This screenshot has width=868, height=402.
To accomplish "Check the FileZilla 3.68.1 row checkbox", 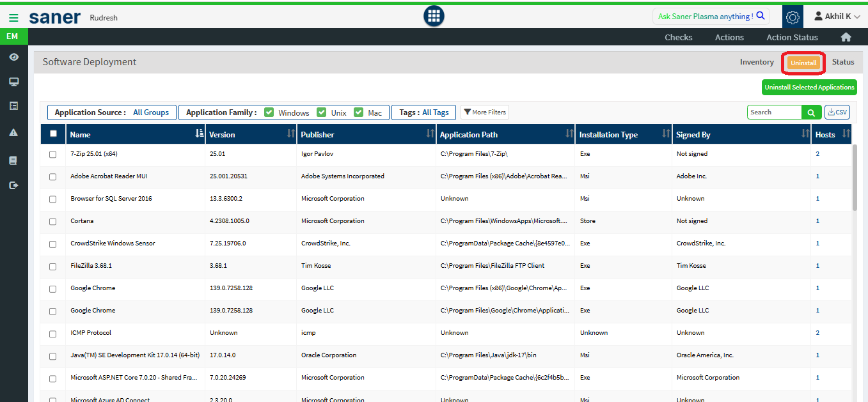I will pos(53,266).
